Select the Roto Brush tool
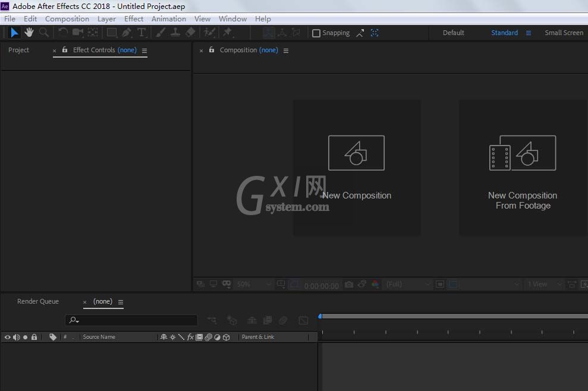This screenshot has height=391, width=588. [210, 33]
